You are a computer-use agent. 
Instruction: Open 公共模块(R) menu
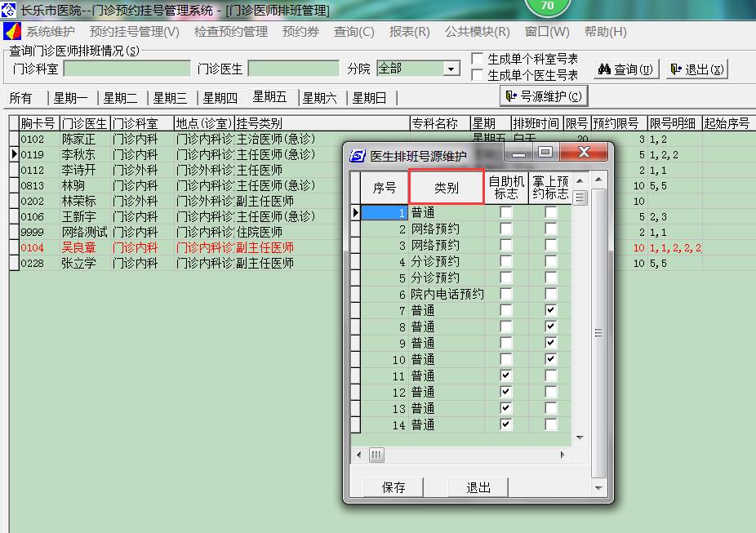[x=478, y=32]
